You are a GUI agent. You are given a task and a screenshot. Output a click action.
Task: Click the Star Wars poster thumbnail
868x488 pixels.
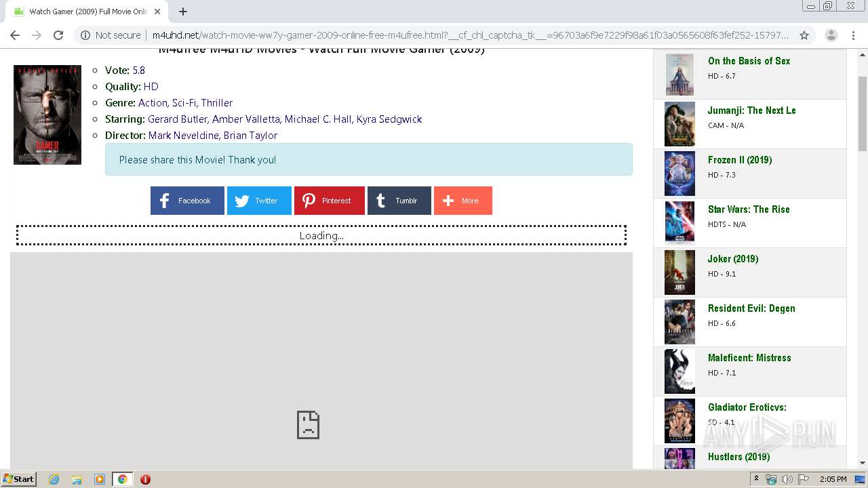click(679, 223)
